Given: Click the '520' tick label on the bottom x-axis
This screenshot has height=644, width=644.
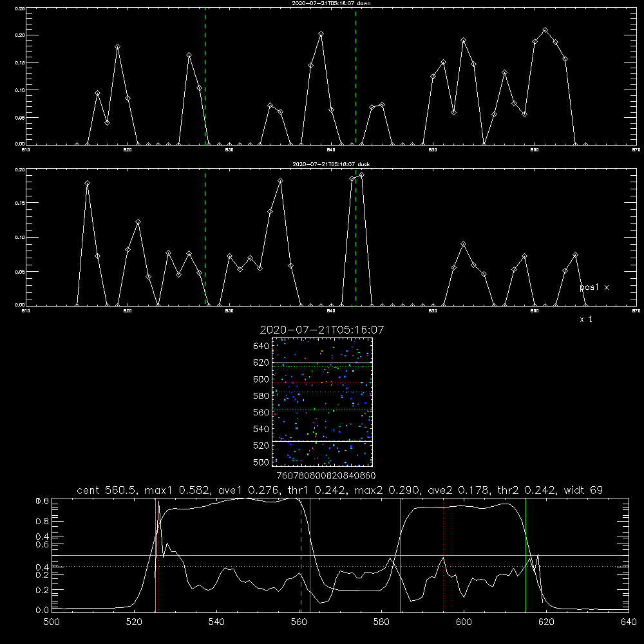Looking at the screenshot, I should point(134,622).
